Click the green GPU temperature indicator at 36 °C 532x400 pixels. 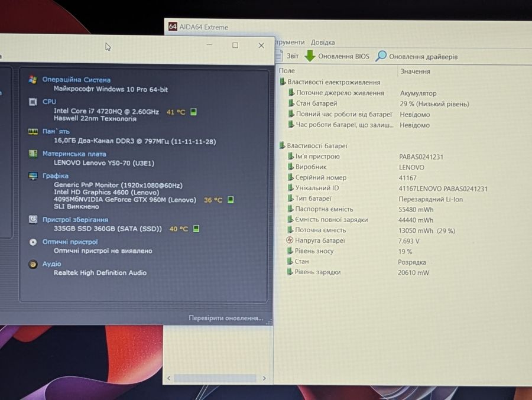coord(231,200)
